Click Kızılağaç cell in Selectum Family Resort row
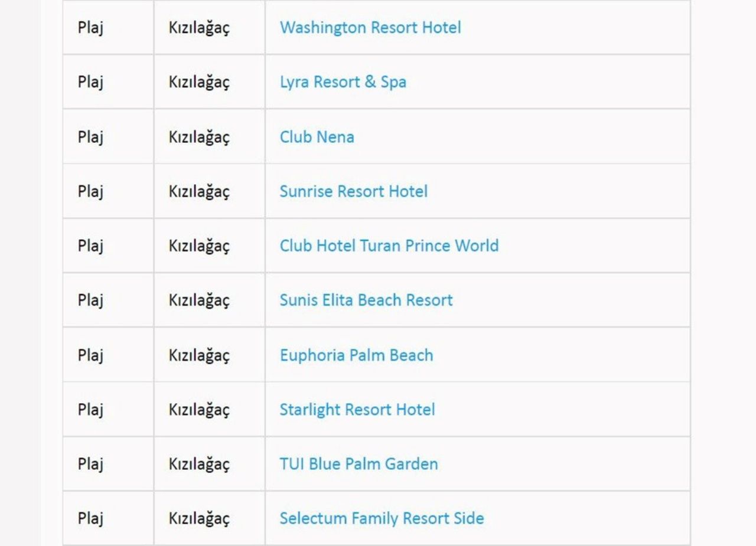The width and height of the screenshot is (756, 546). [210, 518]
